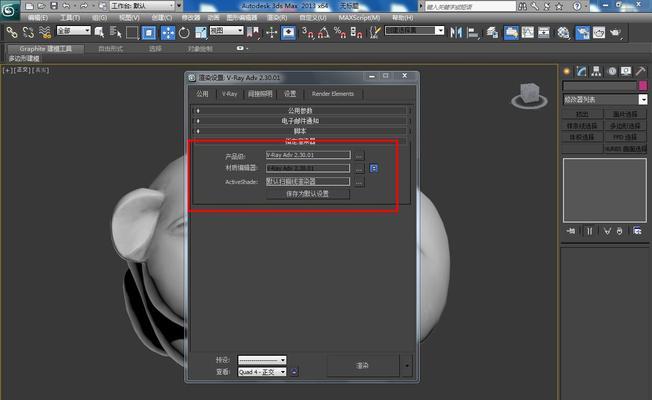Activate the Select and Rotate tool
Image resolution: width=652 pixels, height=400 pixels.
pyautogui.click(x=184, y=32)
